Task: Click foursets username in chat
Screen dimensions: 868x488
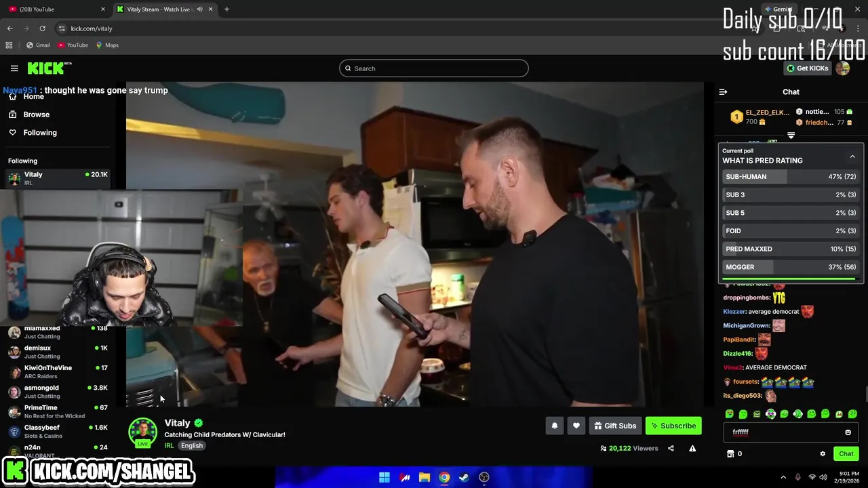Action: pos(745,382)
